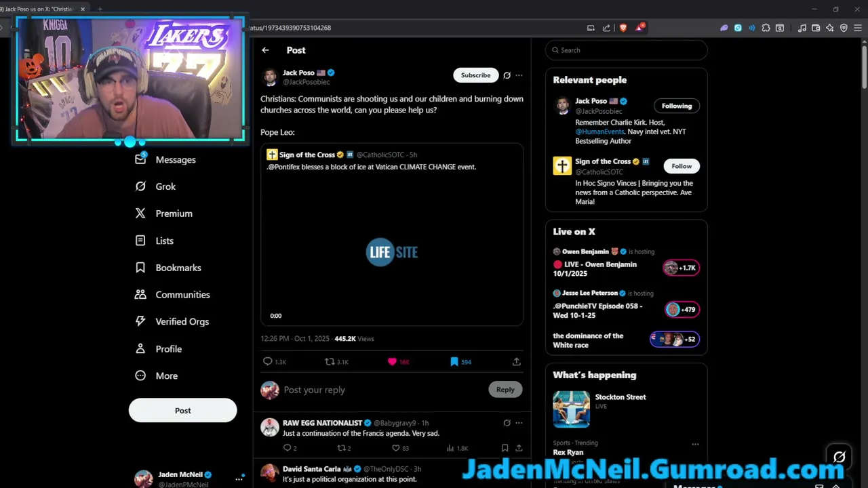Unlike the main post pink heart
The width and height of the screenshot is (868, 488).
coord(392,362)
